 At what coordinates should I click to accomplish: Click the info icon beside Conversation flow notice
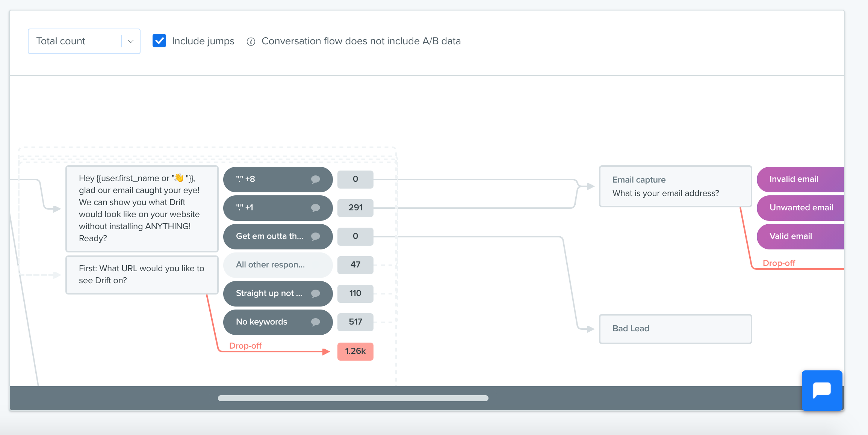(x=251, y=42)
